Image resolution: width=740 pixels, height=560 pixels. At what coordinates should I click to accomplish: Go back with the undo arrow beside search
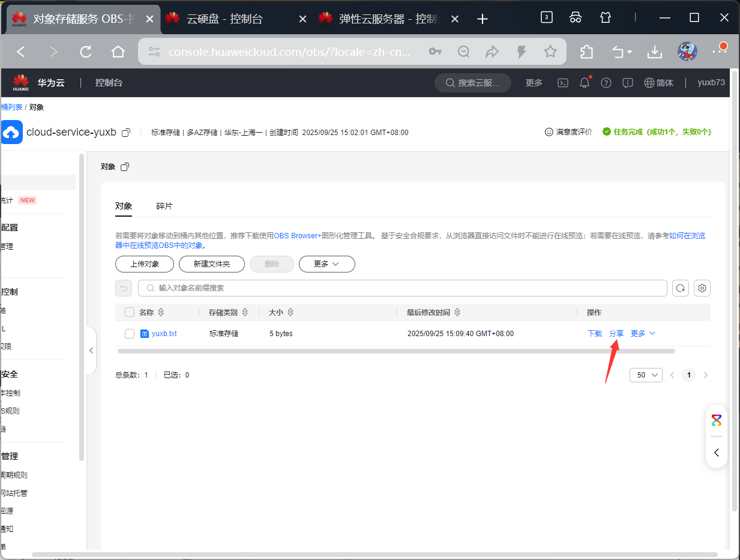click(x=124, y=288)
